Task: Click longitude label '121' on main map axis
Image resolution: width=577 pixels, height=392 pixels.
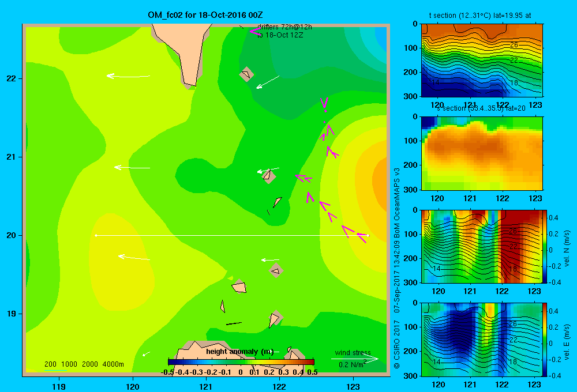Action: pos(206,386)
